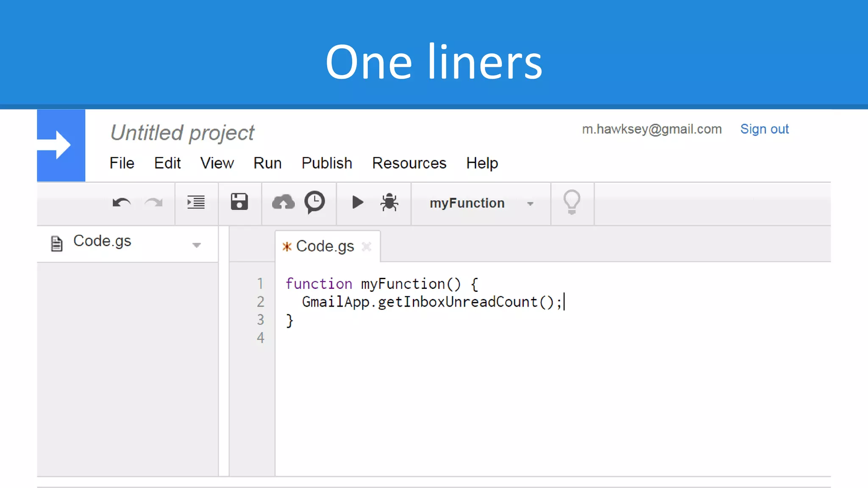Redo the last edit
Image resolution: width=868 pixels, height=488 pixels.
pyautogui.click(x=153, y=203)
